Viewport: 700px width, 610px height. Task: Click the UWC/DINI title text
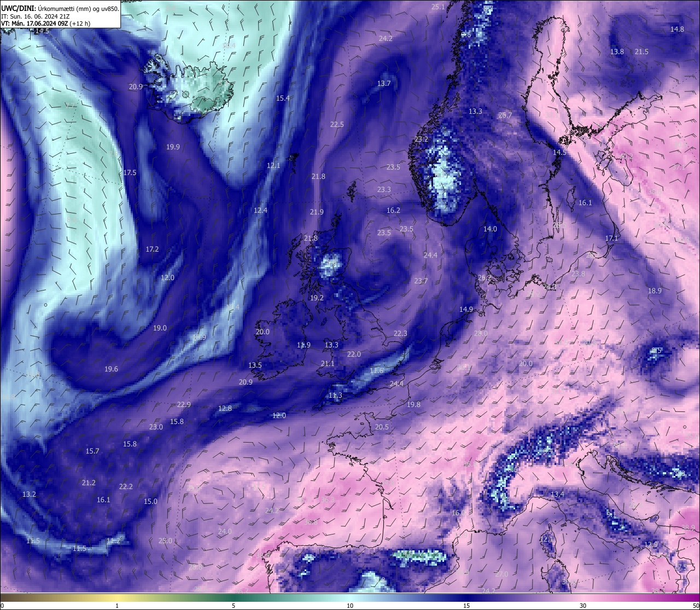18,8
